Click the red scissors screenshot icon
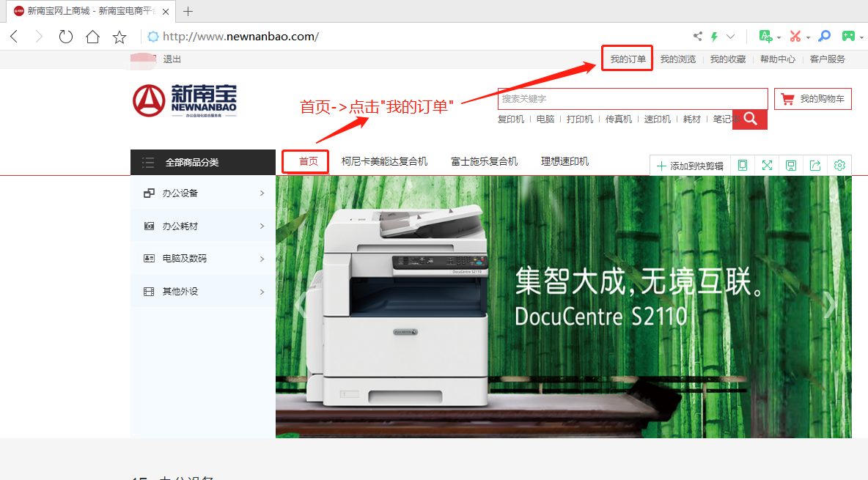The height and width of the screenshot is (480, 868). 795,37
